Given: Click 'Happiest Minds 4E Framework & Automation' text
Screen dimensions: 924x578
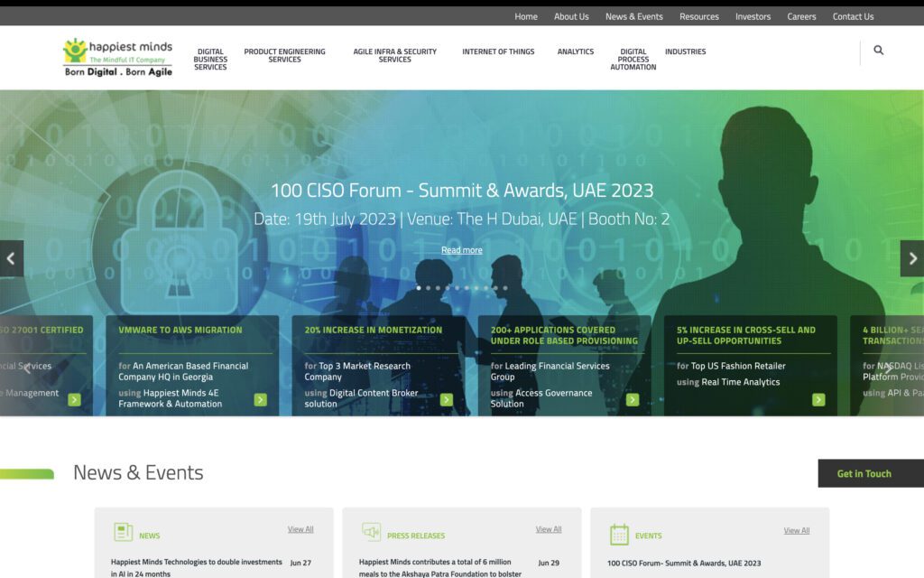Looking at the screenshot, I should (171, 398).
